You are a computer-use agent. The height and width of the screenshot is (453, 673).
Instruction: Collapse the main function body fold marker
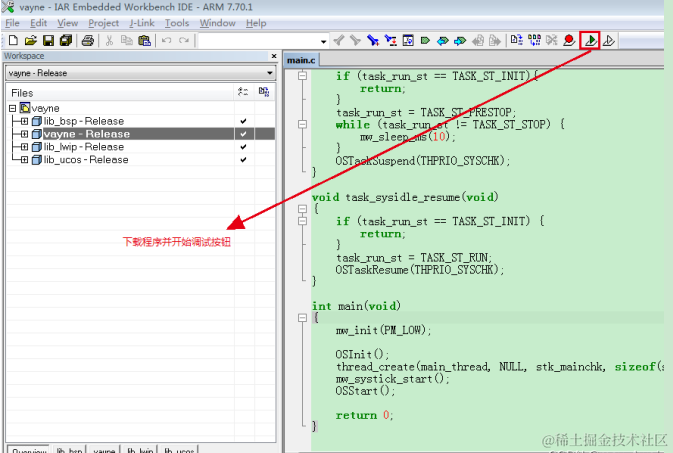(303, 318)
